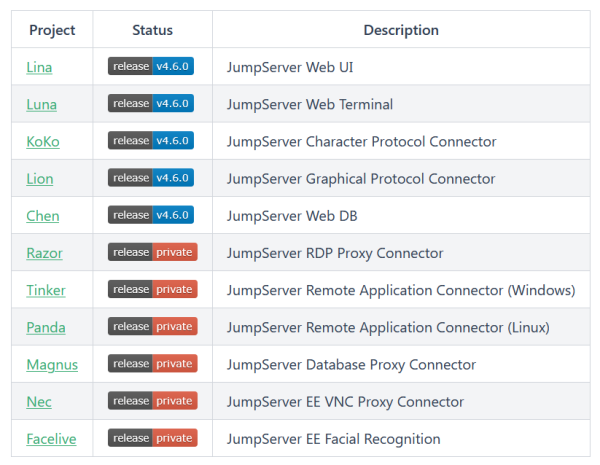Click the release private badge for Tinker
The image size is (600, 465).
[153, 289]
